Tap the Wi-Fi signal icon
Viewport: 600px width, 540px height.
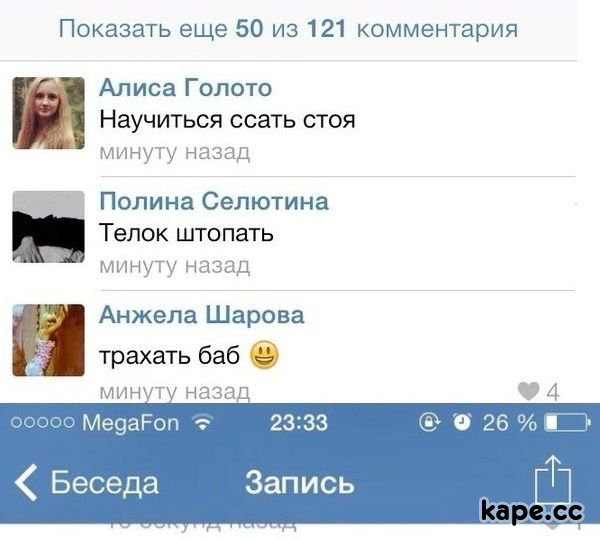[203, 423]
